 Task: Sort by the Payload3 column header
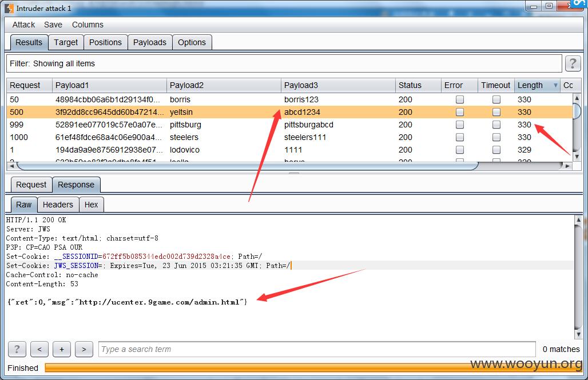point(338,86)
